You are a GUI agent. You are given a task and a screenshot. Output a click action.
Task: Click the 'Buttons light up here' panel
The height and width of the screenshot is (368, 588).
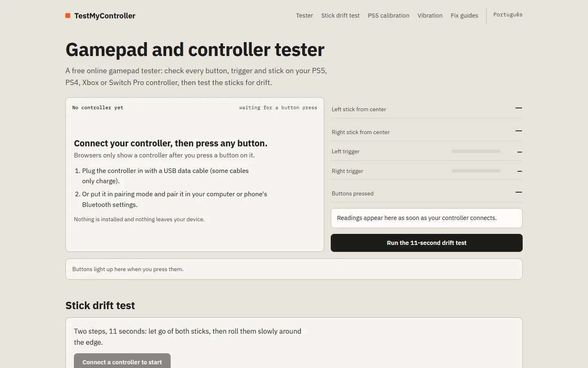[x=294, y=269]
